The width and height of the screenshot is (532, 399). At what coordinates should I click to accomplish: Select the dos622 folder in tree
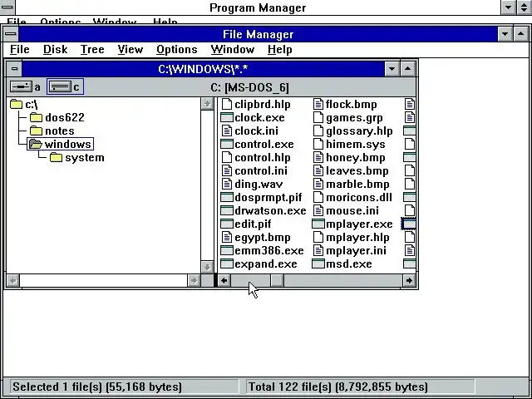coord(65,117)
